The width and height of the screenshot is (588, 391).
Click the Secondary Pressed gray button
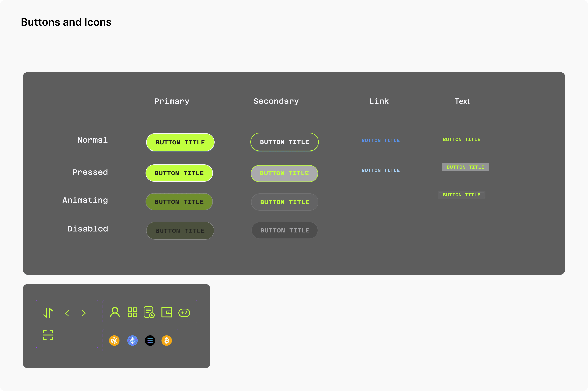tap(285, 173)
